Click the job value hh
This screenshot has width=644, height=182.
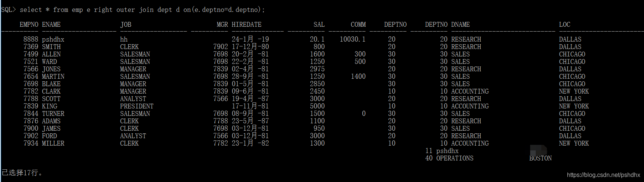(124, 39)
